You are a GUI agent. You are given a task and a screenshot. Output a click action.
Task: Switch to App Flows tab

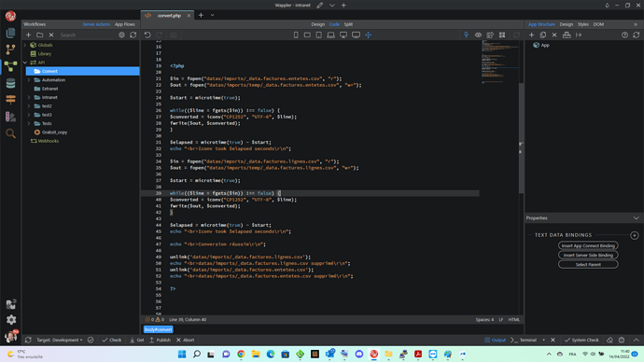point(125,24)
